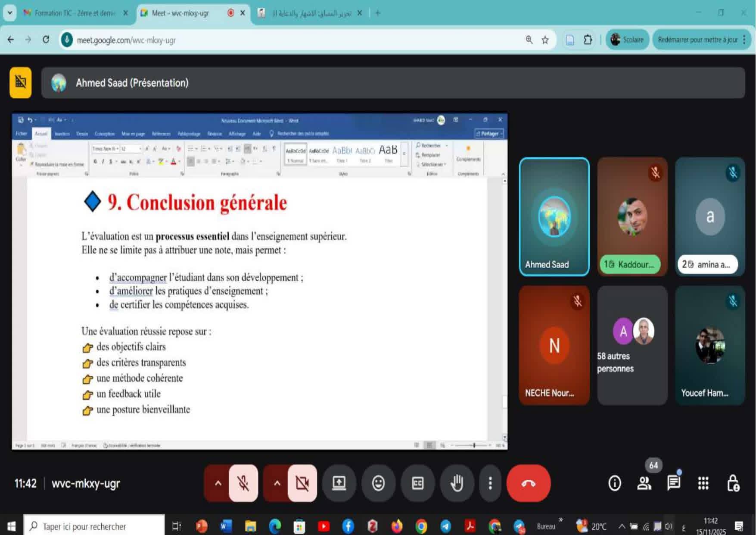Open the chat messages panel

point(673,483)
